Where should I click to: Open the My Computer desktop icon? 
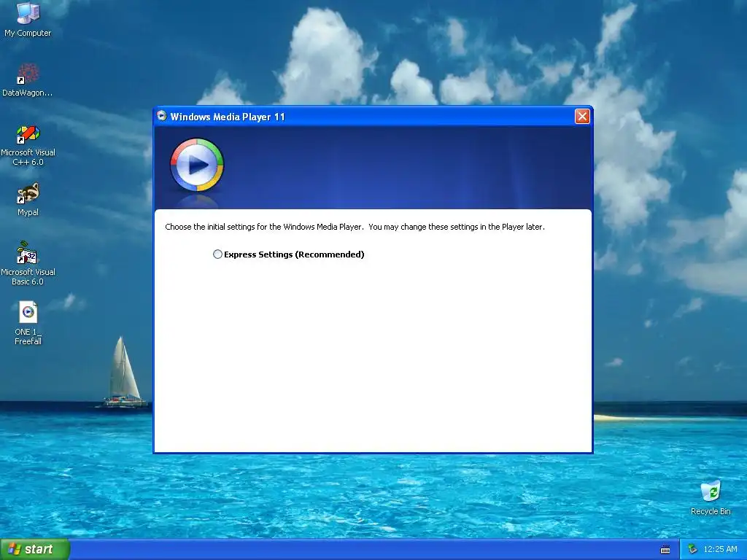pyautogui.click(x=28, y=20)
